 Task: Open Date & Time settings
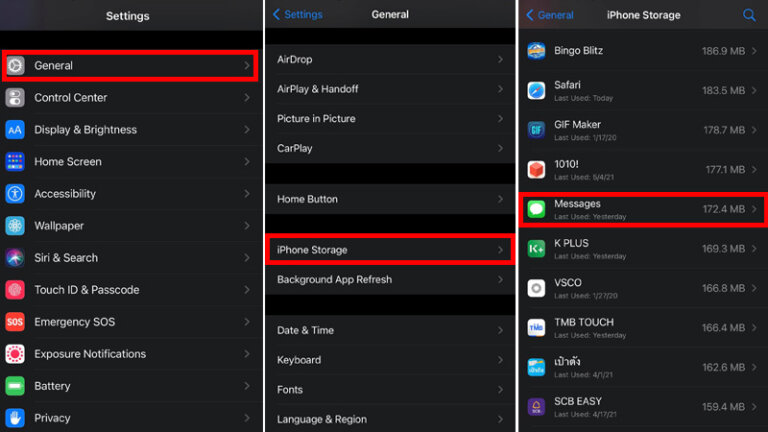[390, 330]
